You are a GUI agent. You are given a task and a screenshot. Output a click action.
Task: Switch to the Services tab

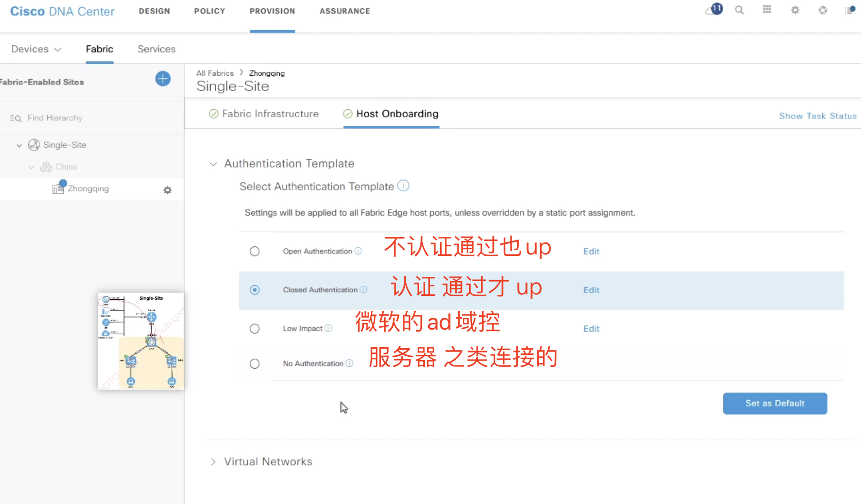156,49
